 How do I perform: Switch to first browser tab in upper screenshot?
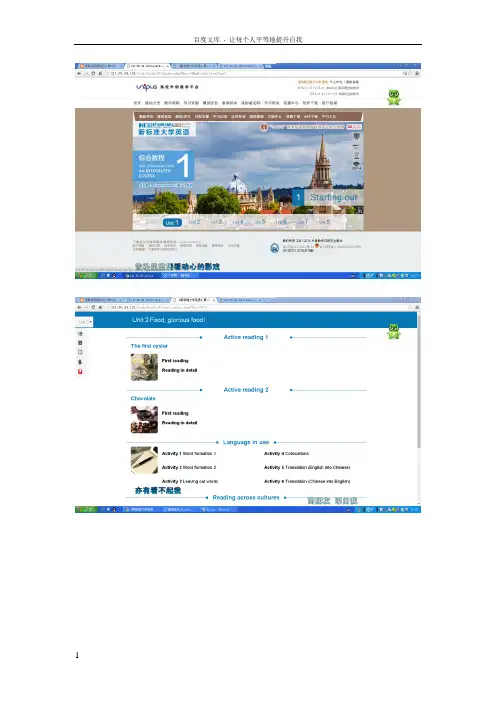click(100, 66)
